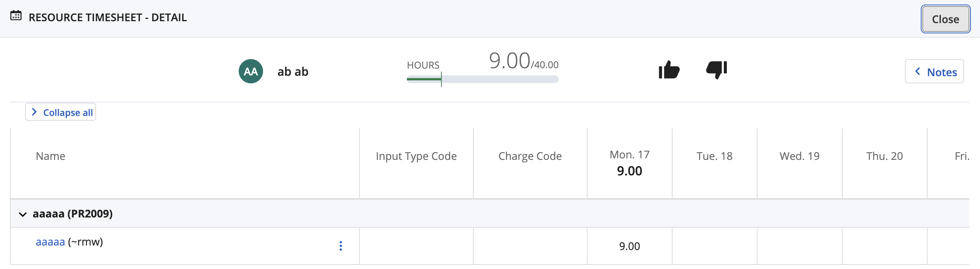Viewport: 980px width, 269px height.
Task: Click the thumbs-up approve icon
Action: point(669,70)
